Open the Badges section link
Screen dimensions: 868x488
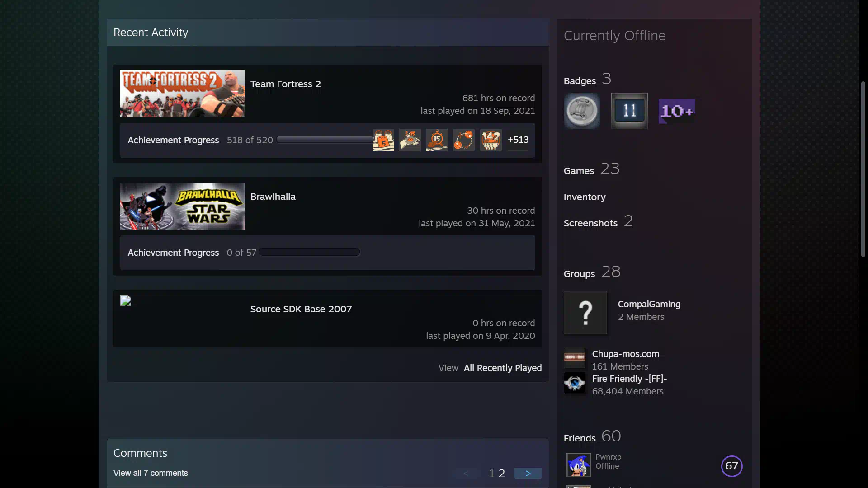tap(587, 80)
